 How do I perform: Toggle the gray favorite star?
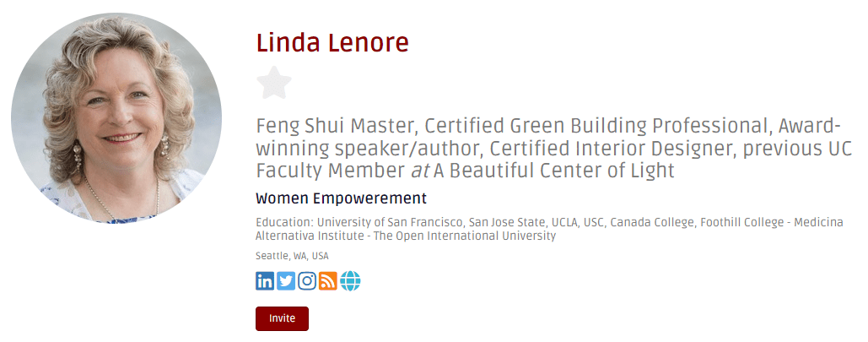click(x=274, y=84)
